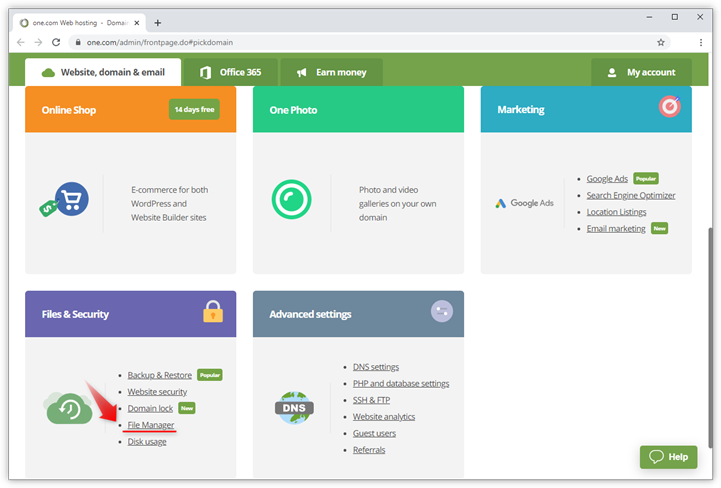Maximize the browser window
This screenshot has height=488, width=721.
675,17
